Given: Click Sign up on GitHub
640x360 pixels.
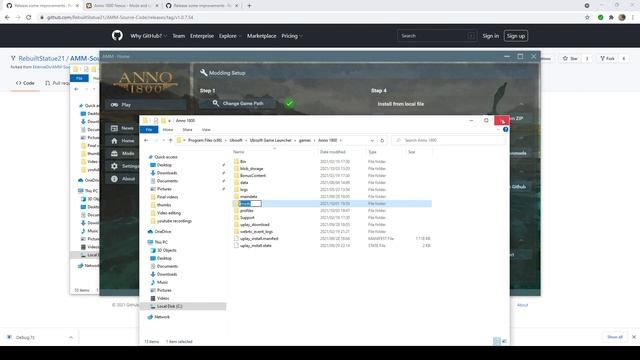Looking at the screenshot, I should click(516, 36).
